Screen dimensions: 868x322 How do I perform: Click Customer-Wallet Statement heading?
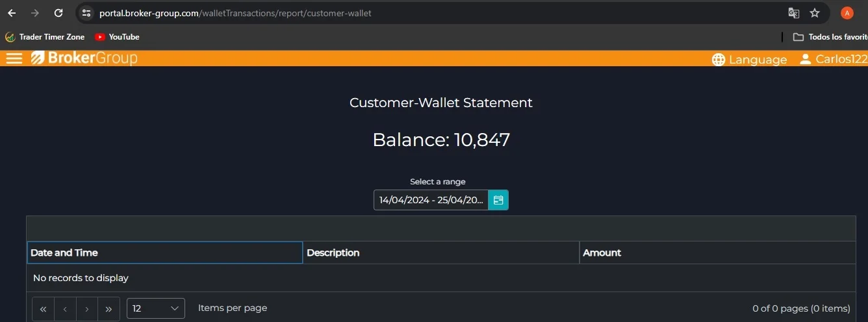click(441, 103)
